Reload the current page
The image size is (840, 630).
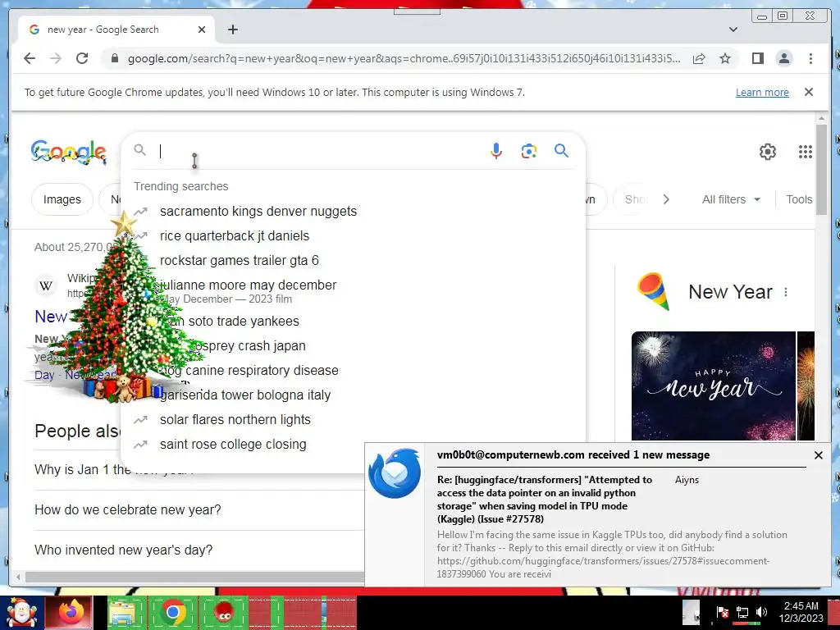82,58
